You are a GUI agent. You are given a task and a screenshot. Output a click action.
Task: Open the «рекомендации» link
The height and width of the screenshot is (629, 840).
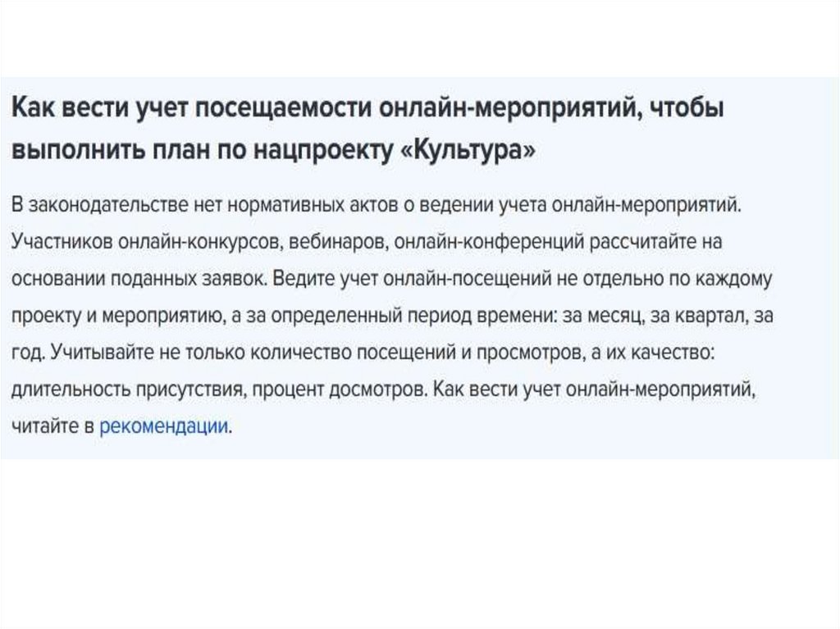[163, 427]
